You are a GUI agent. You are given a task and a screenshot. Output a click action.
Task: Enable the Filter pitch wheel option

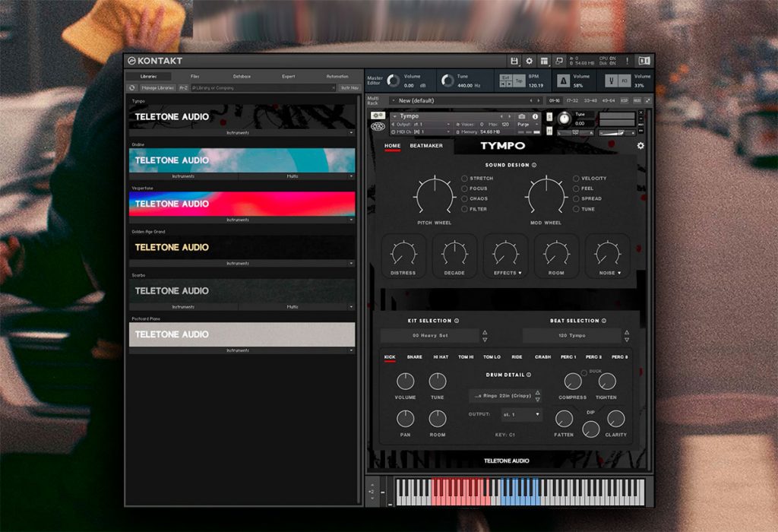click(464, 209)
